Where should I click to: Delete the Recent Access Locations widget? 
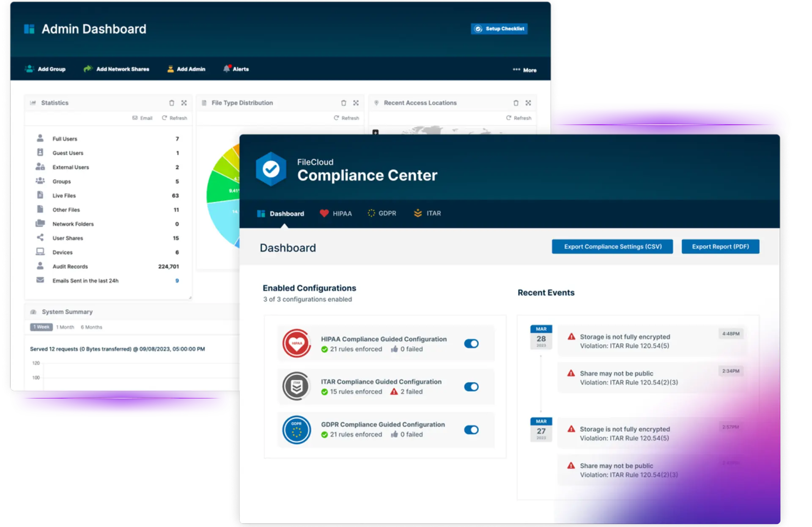point(516,103)
